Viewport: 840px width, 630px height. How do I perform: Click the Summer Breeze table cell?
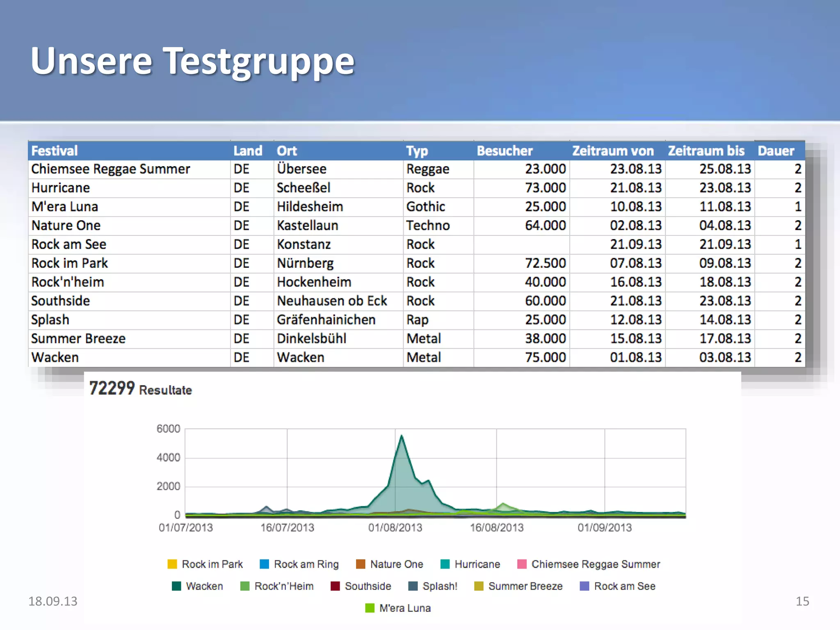129,339
